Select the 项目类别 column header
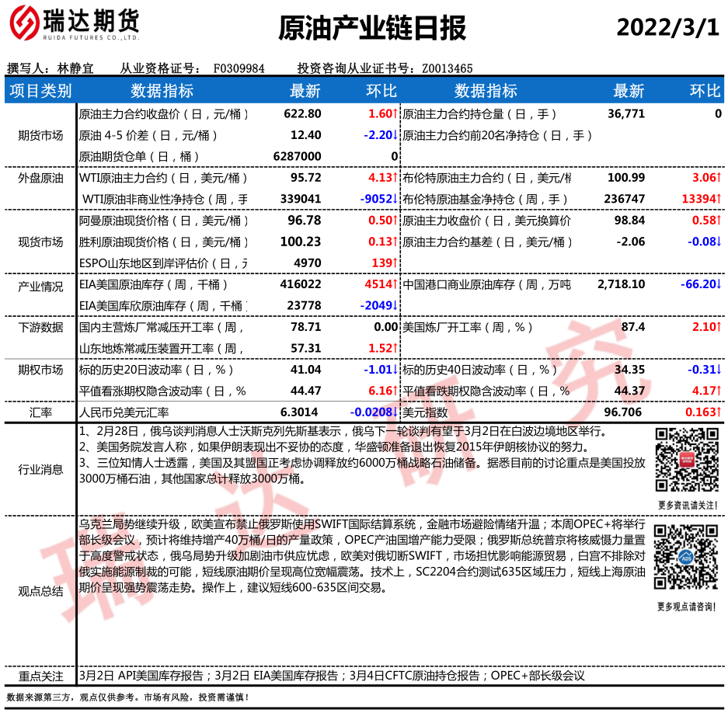The height and width of the screenshot is (713, 728). [x=40, y=91]
